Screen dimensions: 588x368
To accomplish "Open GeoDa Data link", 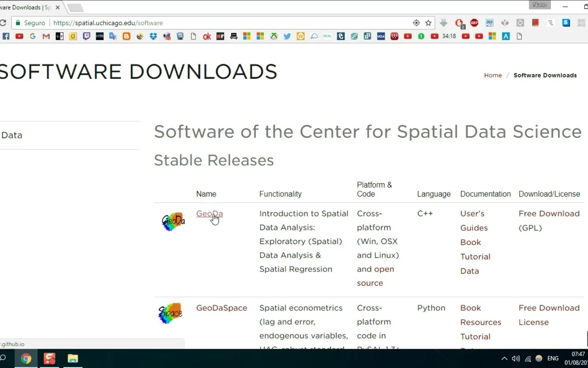I will 470,271.
